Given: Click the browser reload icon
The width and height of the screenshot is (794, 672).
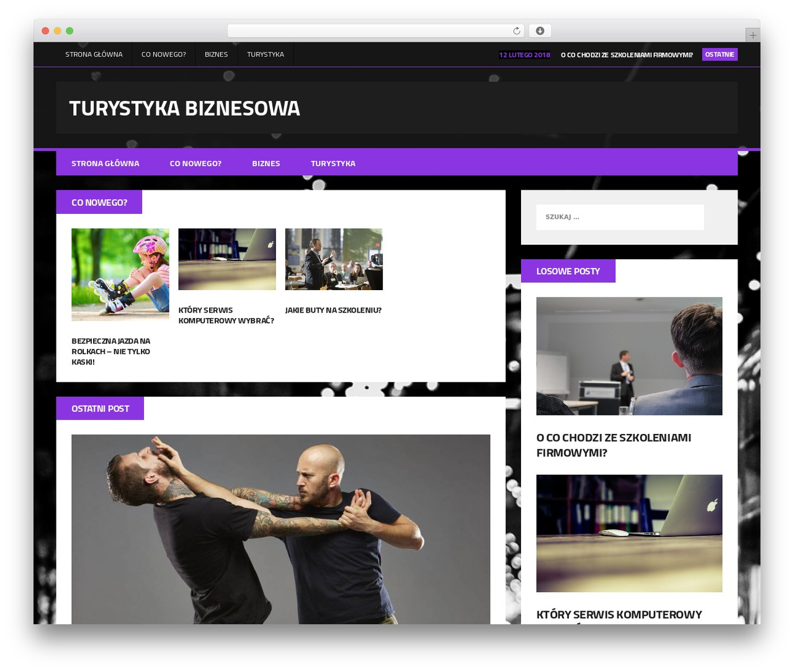Looking at the screenshot, I should tap(516, 31).
